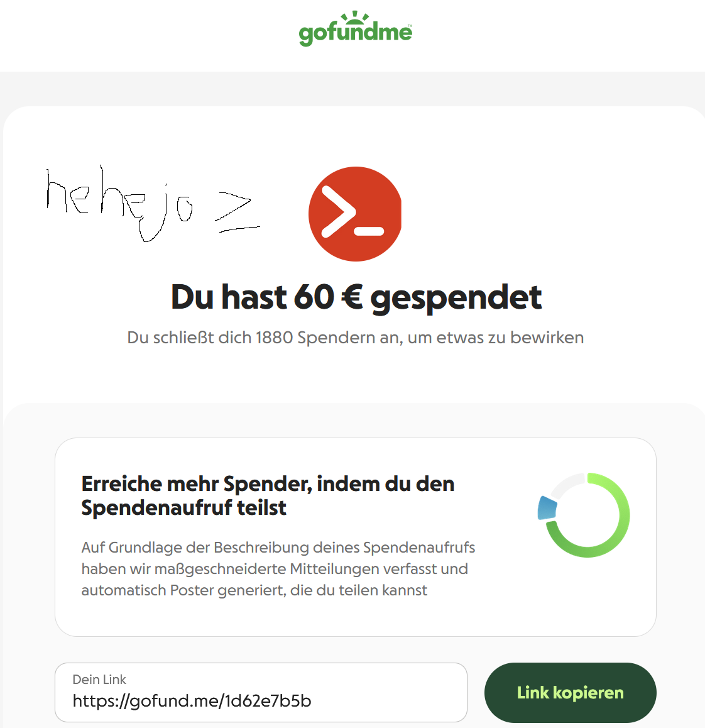Click the hand-drawn "hehejo" scribble

[119, 203]
